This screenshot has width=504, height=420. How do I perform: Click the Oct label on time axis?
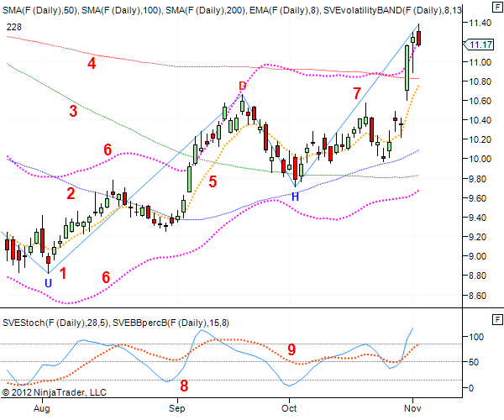coord(289,408)
